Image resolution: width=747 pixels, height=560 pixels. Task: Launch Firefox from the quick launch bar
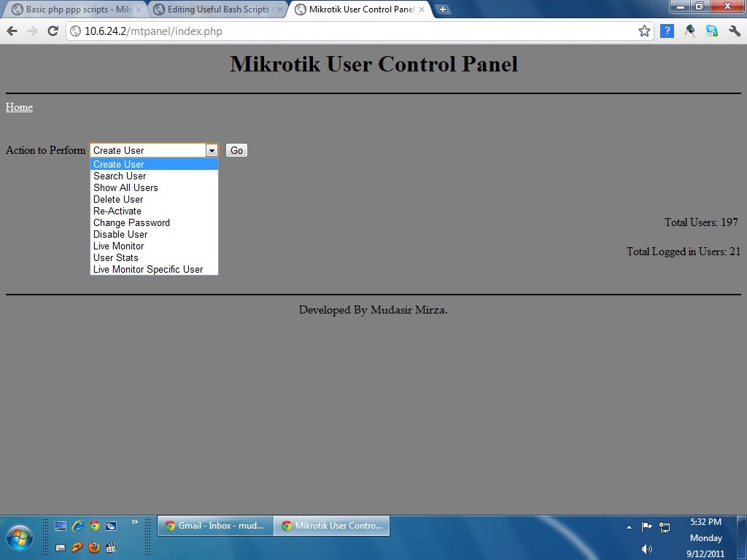94,548
